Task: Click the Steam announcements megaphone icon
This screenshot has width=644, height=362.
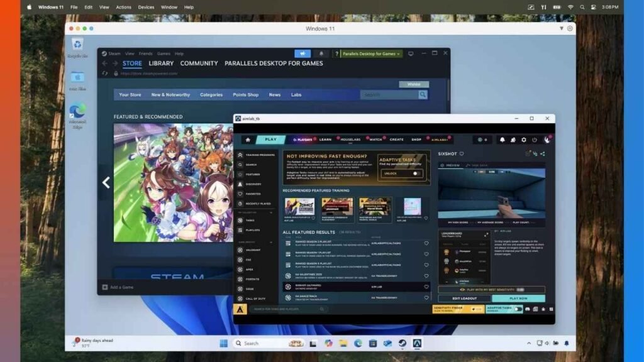Action: click(x=303, y=54)
